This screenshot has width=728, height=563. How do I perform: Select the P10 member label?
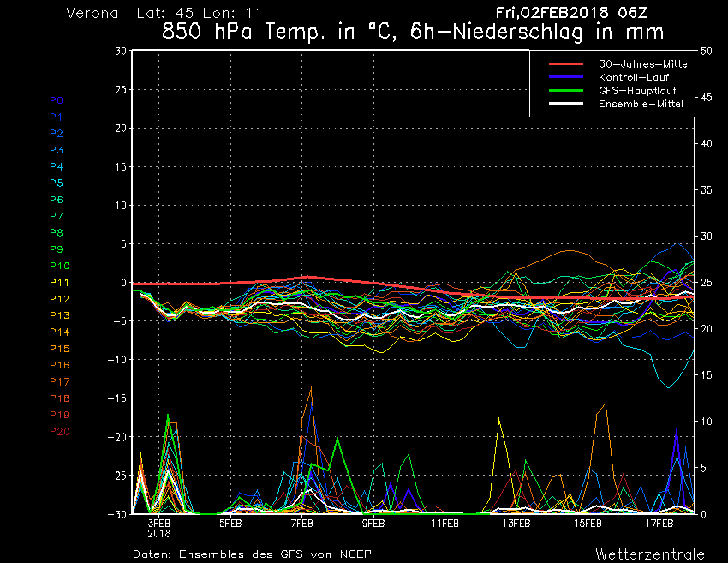59,266
